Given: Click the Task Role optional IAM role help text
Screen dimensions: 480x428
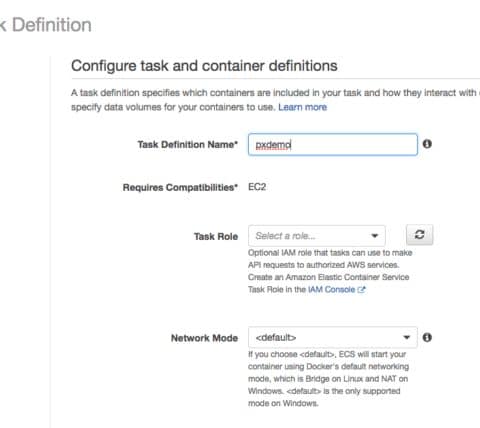Looking at the screenshot, I should pos(330,271).
